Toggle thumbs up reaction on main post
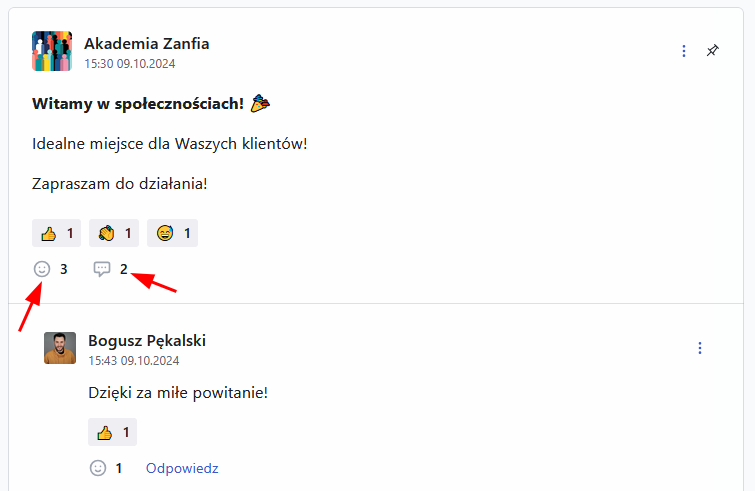755x491 pixels. coord(57,233)
